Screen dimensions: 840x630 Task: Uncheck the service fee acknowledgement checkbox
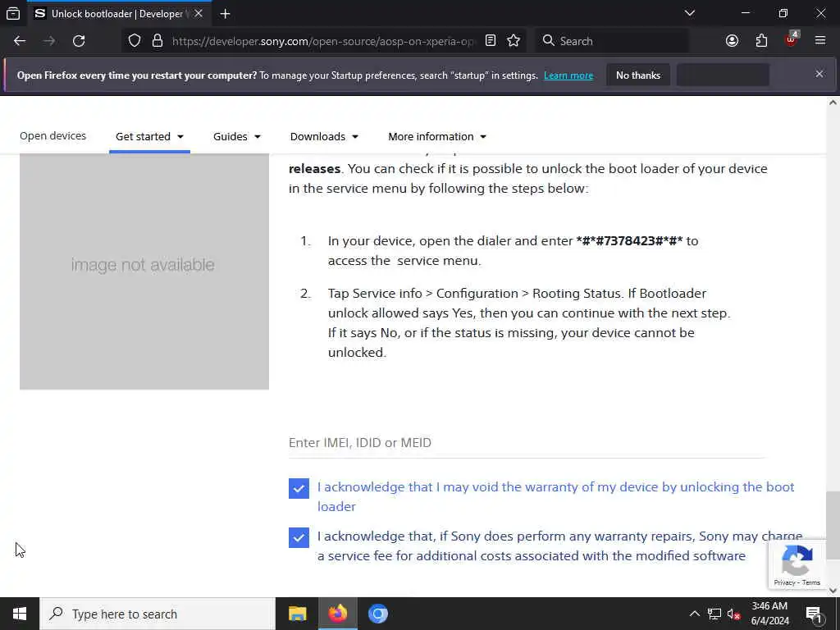[299, 537]
